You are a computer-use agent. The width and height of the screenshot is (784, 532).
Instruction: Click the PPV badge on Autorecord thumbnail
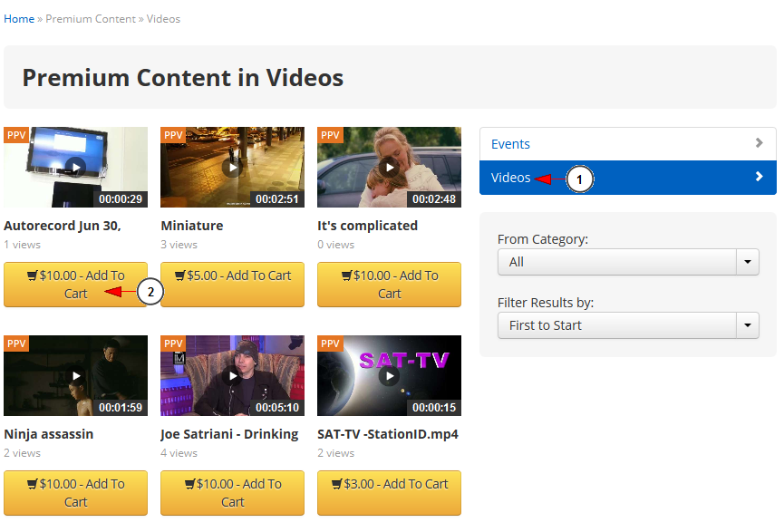coord(16,135)
